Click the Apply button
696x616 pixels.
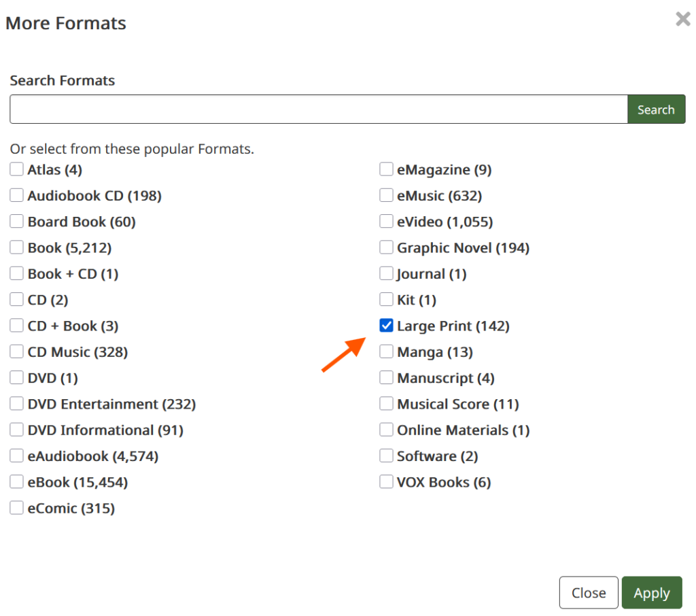651,593
